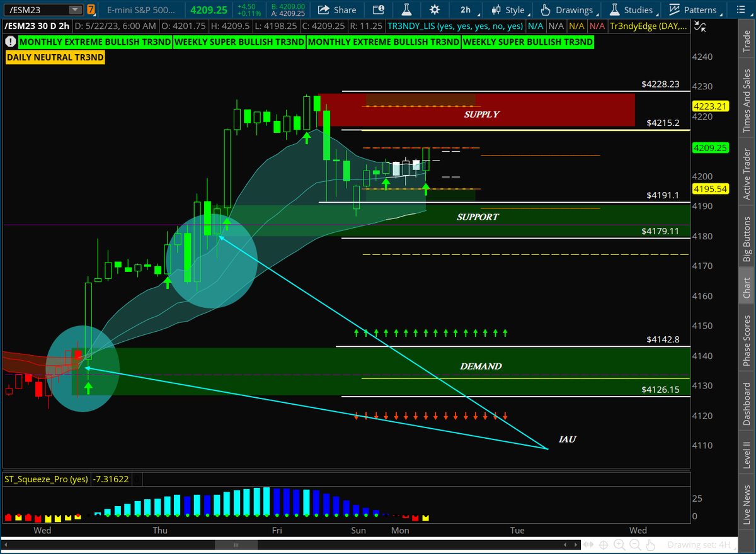Click the yellow 4223.21 price bubble

pyautogui.click(x=710, y=106)
